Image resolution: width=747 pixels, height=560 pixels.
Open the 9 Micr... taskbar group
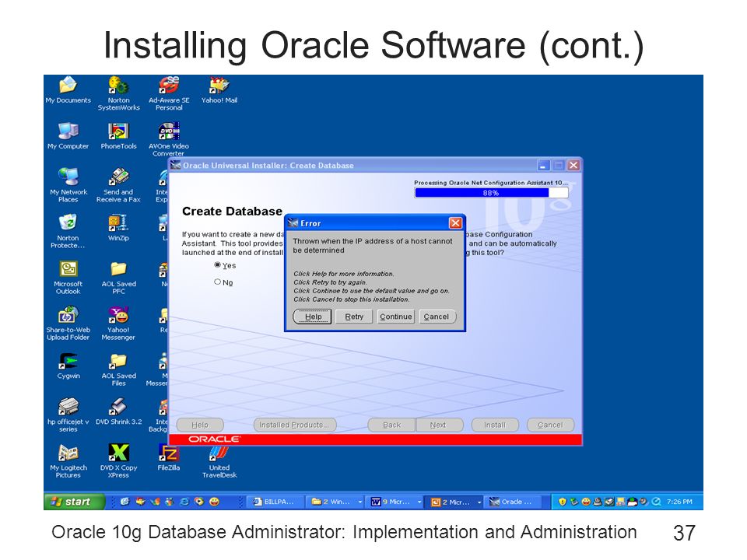pos(395,502)
